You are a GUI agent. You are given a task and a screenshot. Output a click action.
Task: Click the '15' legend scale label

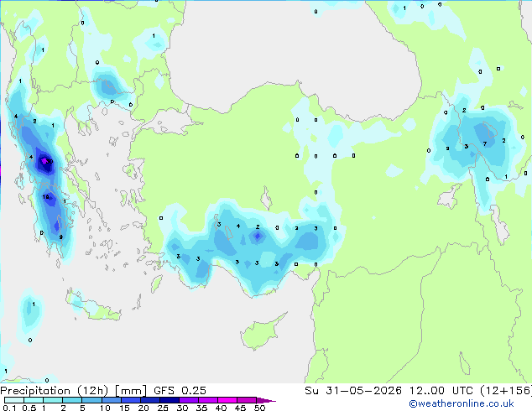pos(124,408)
